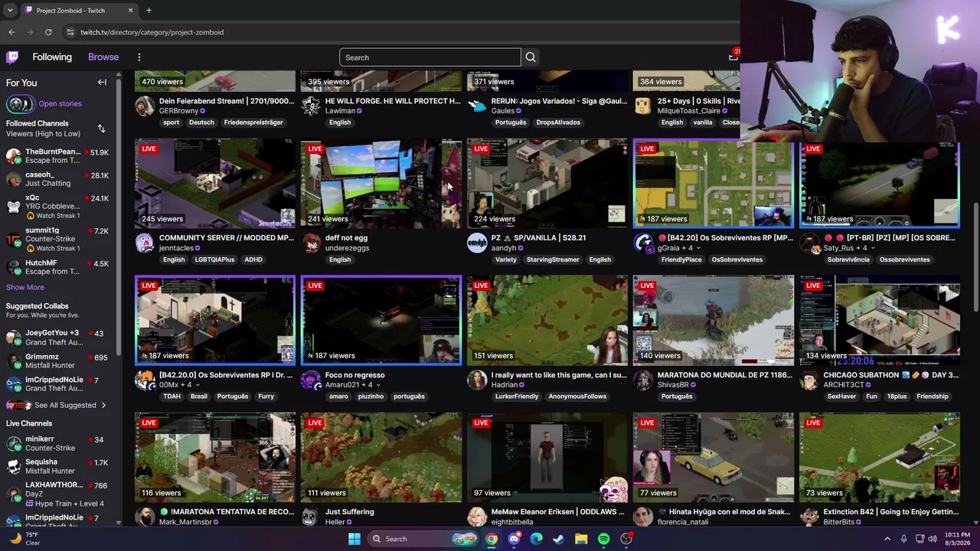Sort followed channels with the arrows icon
The image size is (980, 551).
[101, 129]
